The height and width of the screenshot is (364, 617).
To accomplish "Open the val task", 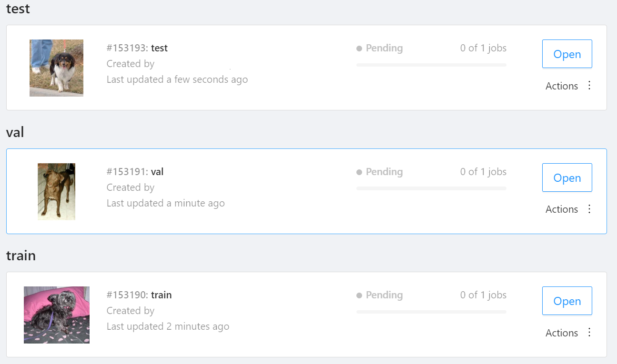I will [x=567, y=177].
